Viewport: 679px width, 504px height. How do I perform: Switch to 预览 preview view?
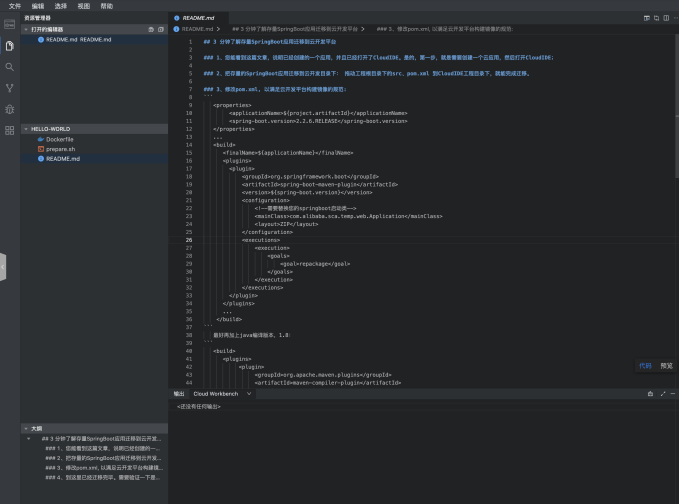click(x=666, y=366)
